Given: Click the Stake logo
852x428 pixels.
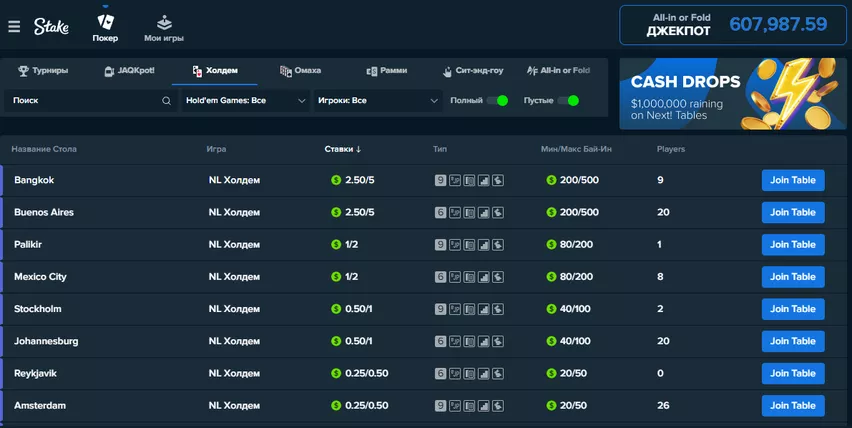Looking at the screenshot, I should (x=51, y=26).
